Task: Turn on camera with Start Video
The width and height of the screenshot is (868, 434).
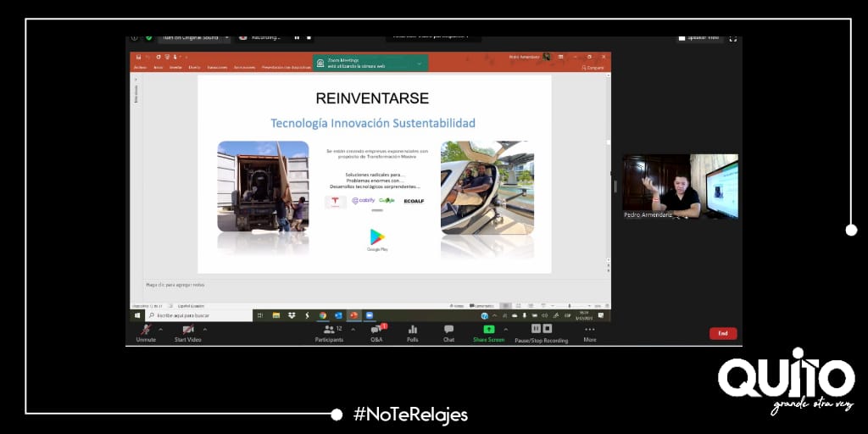Action: coord(187,330)
